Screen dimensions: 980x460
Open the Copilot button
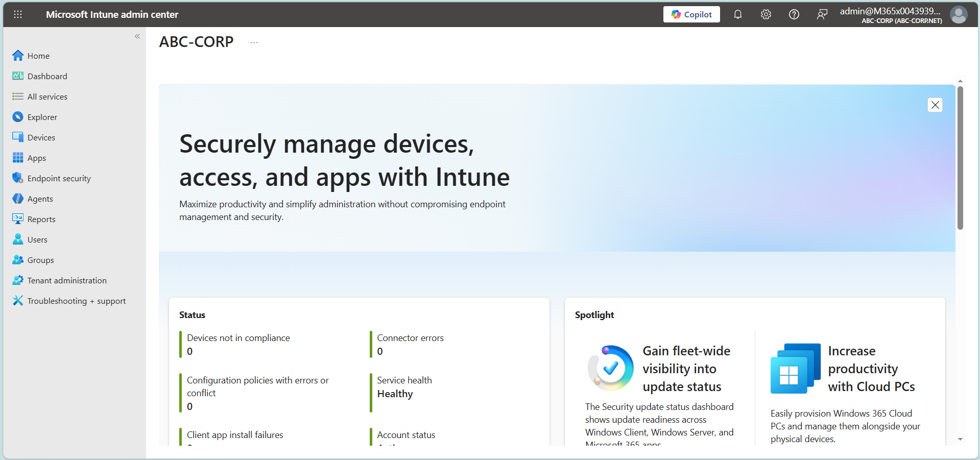coord(691,14)
